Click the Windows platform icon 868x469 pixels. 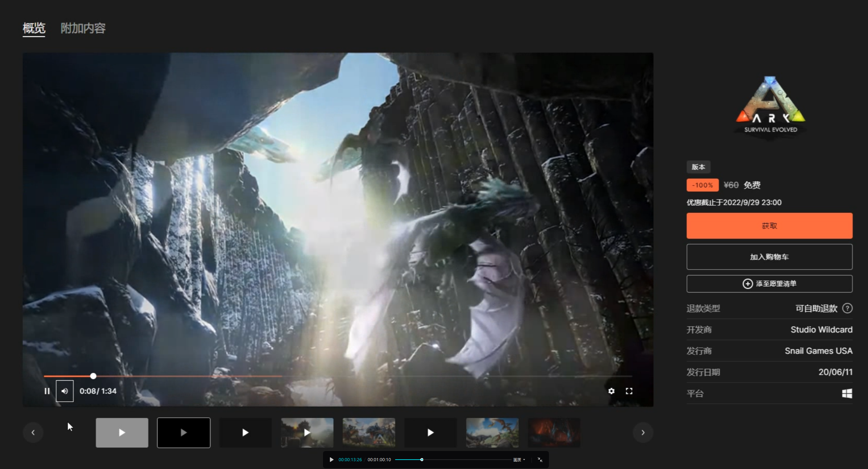pos(847,393)
